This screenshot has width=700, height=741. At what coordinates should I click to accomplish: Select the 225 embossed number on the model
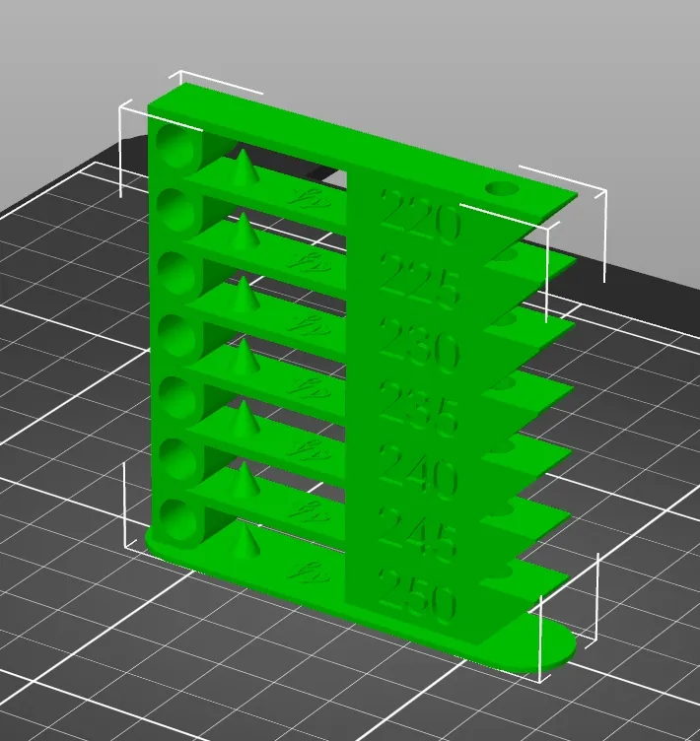[x=420, y=283]
